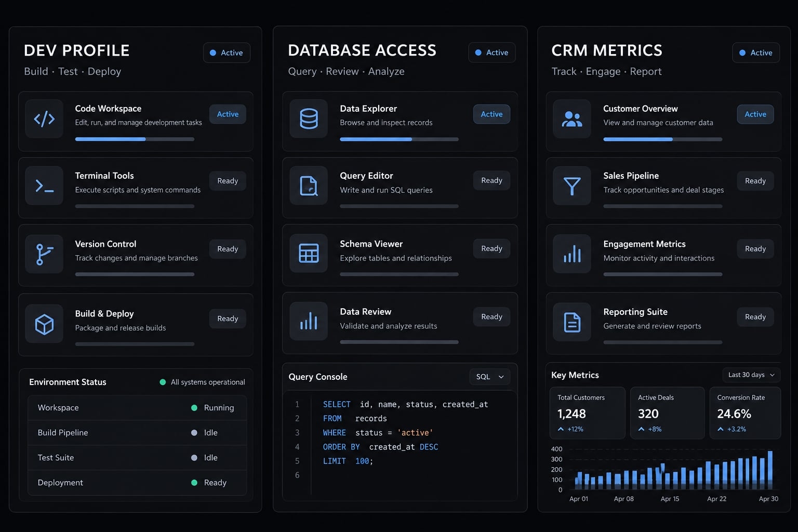Select the Schema Viewer table grid icon
This screenshot has width=798, height=532.
[309, 254]
